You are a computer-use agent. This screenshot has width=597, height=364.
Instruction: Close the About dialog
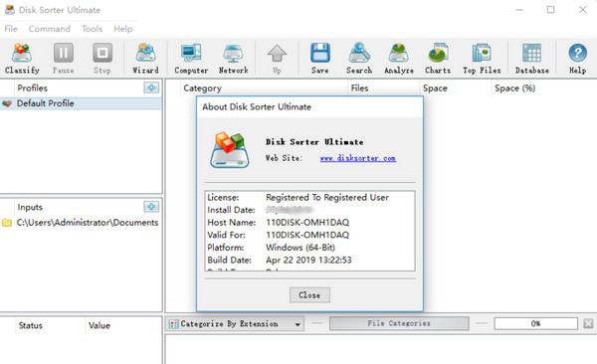click(x=309, y=295)
